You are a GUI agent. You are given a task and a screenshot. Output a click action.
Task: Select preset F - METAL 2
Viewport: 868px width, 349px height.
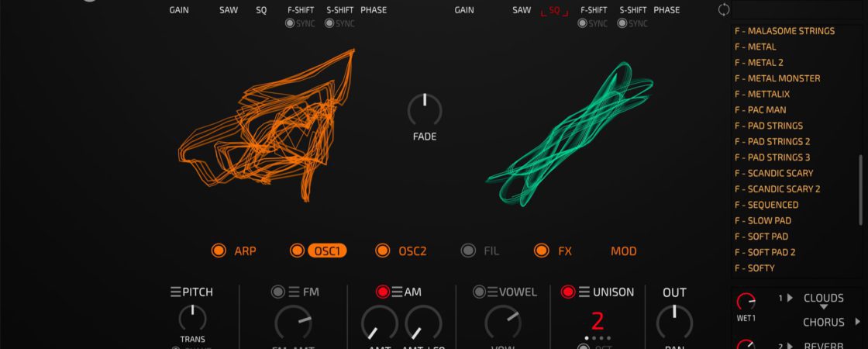tap(759, 63)
